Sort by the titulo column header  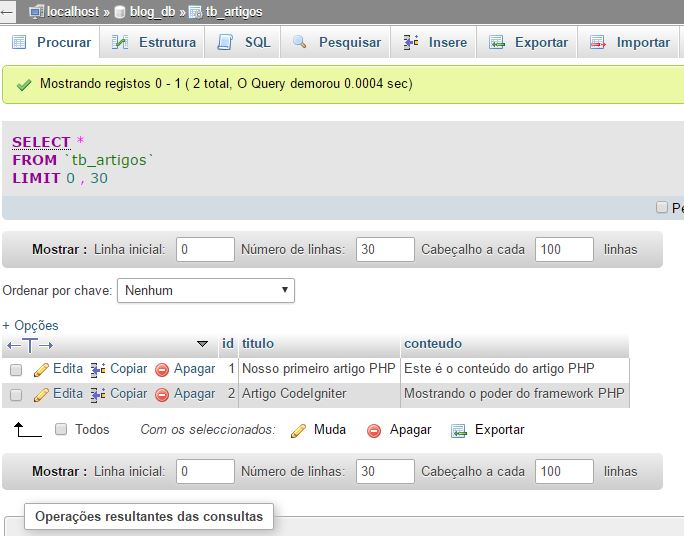point(258,343)
